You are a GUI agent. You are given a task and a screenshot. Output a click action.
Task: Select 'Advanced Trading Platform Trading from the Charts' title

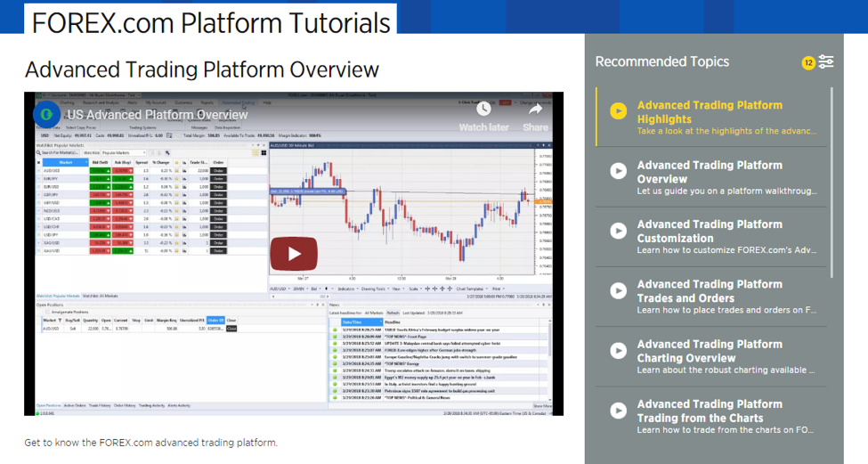[710, 411]
